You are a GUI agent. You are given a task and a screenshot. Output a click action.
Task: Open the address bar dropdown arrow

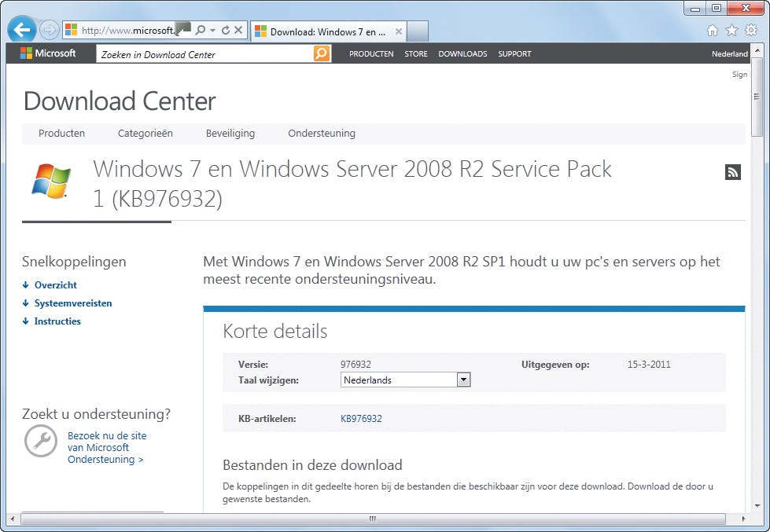click(x=212, y=31)
